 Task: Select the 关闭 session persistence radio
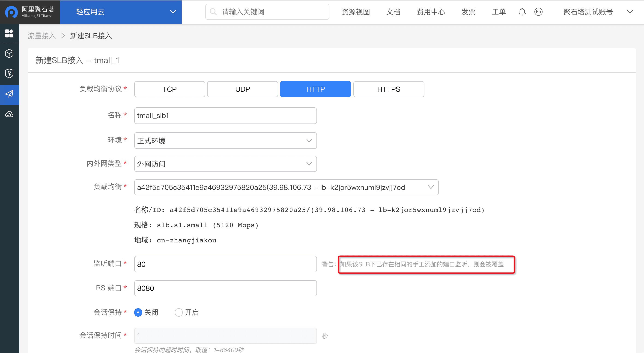(x=138, y=312)
